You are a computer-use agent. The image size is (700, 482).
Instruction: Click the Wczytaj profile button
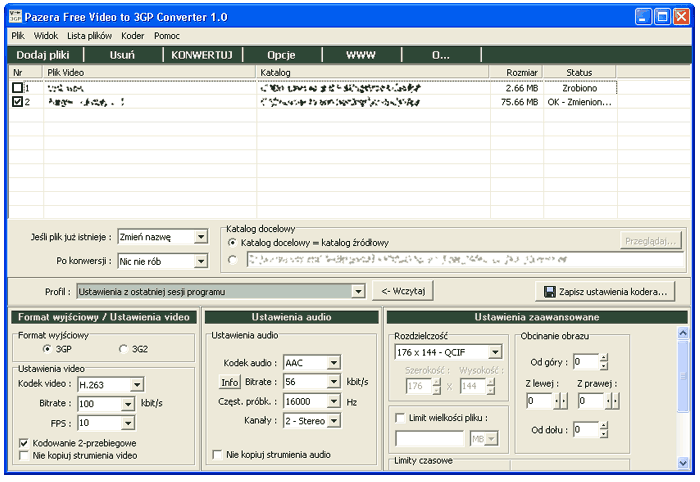404,291
